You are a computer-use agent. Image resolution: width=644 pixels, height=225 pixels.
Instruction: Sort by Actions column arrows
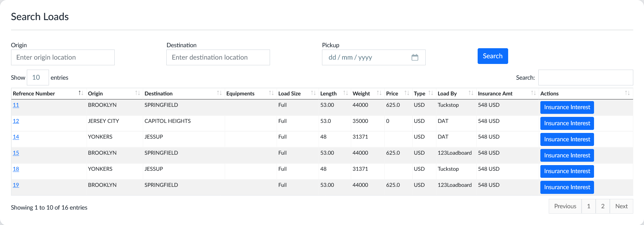[627, 93]
